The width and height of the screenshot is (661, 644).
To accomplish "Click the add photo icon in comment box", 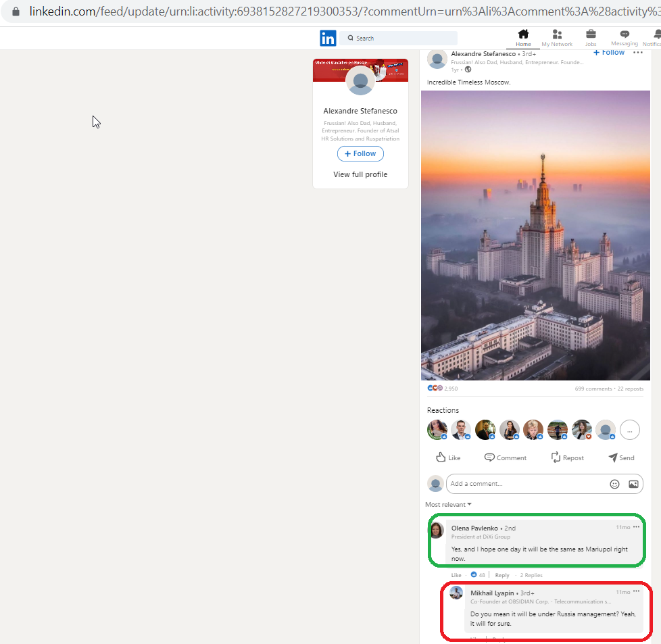I will (x=633, y=485).
